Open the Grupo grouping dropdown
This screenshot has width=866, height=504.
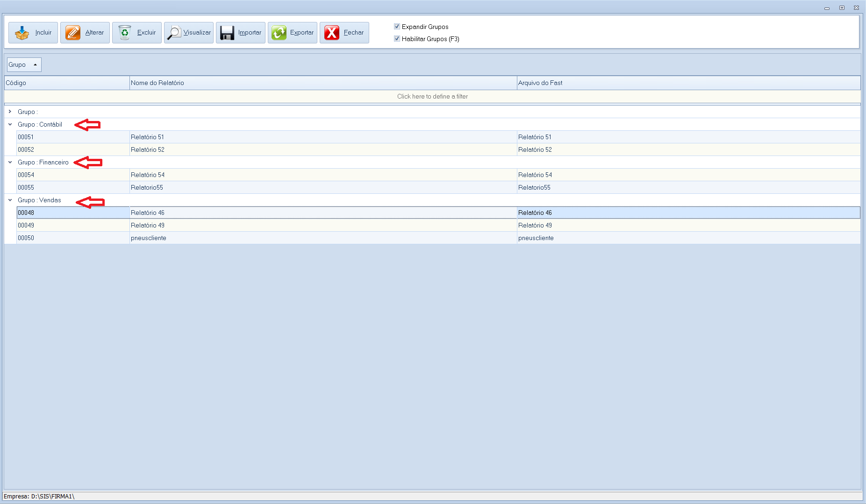tap(24, 65)
